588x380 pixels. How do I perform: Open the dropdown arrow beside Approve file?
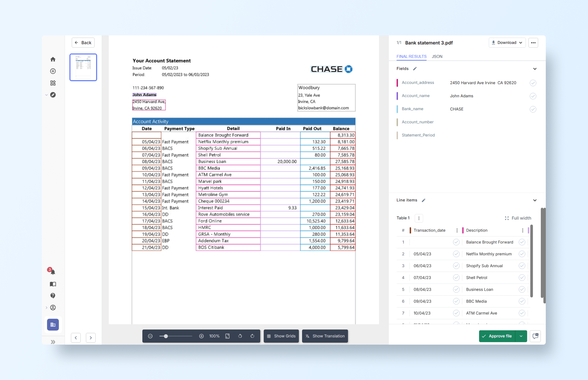(521, 336)
